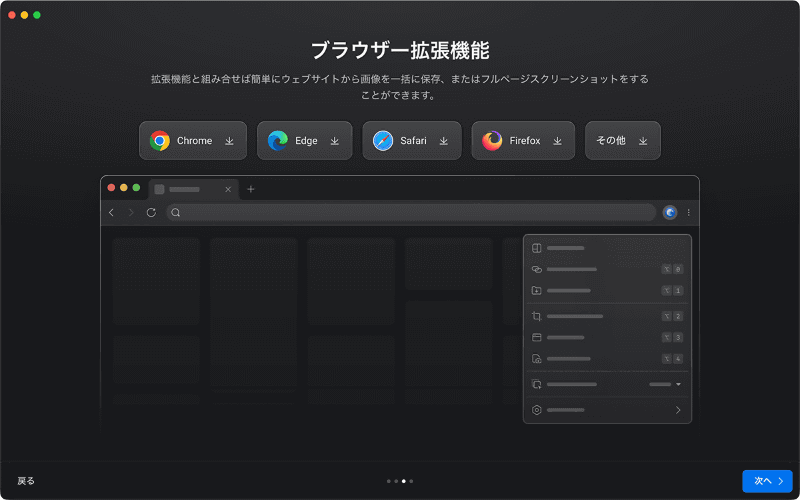
Task: Go to the fourth onboarding page dot
Action: pyautogui.click(x=411, y=481)
